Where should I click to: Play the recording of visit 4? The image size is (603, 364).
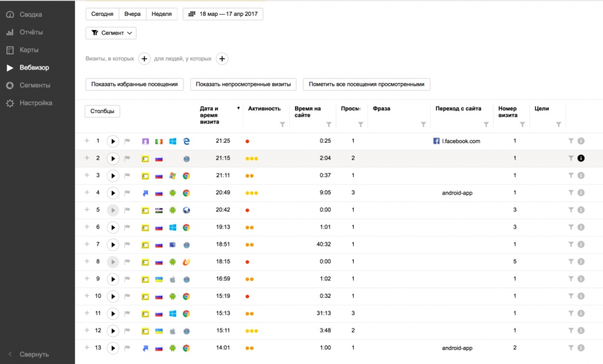click(x=112, y=193)
